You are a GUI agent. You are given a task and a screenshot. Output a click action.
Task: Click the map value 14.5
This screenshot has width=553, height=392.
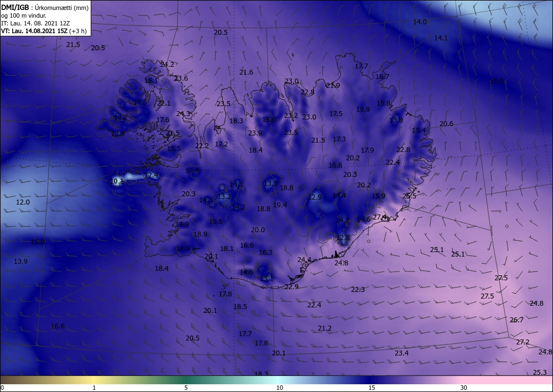(140, 102)
